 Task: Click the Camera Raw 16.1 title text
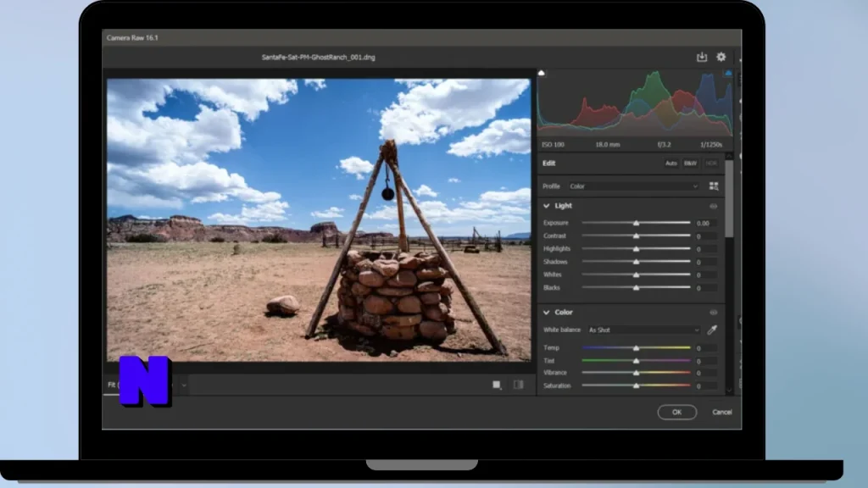(132, 37)
